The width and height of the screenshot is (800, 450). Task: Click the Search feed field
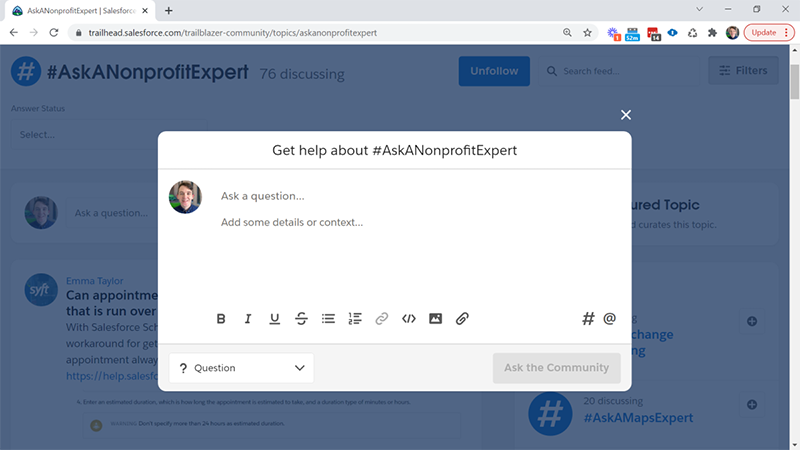619,71
